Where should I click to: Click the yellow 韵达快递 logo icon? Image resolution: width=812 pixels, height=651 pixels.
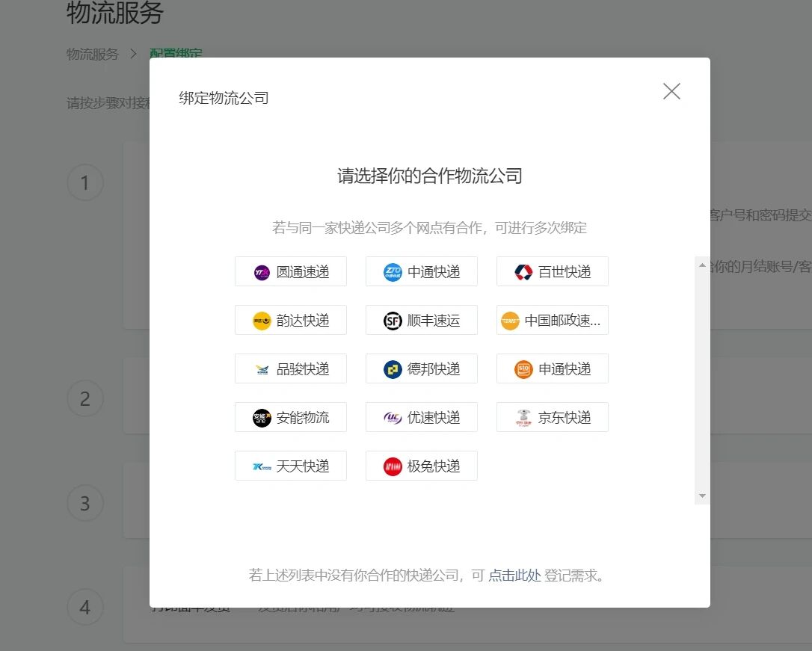(x=262, y=321)
